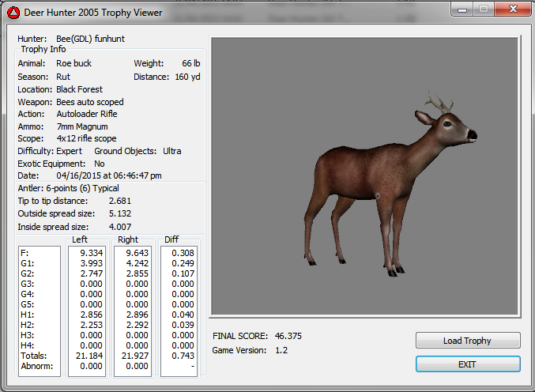Click the EXIT button
535x392 pixels.
pyautogui.click(x=468, y=364)
